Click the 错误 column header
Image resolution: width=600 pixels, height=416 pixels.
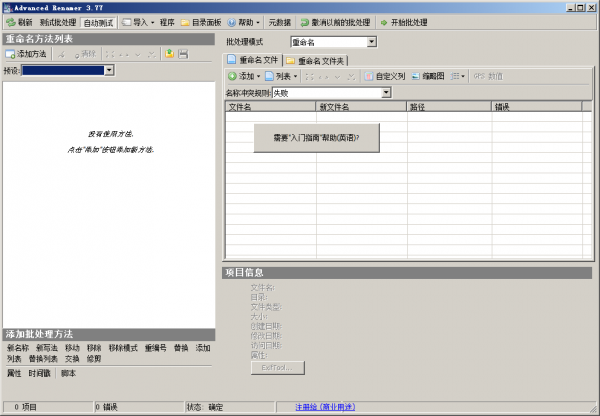(536, 107)
